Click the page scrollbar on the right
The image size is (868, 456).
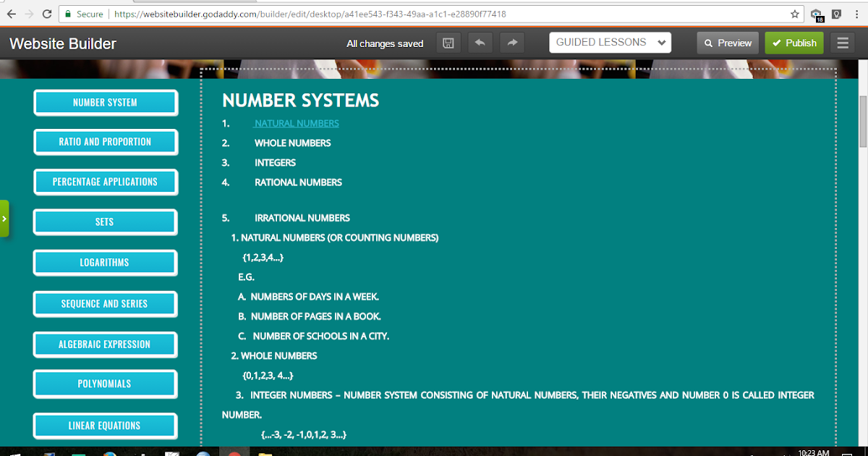click(x=861, y=109)
